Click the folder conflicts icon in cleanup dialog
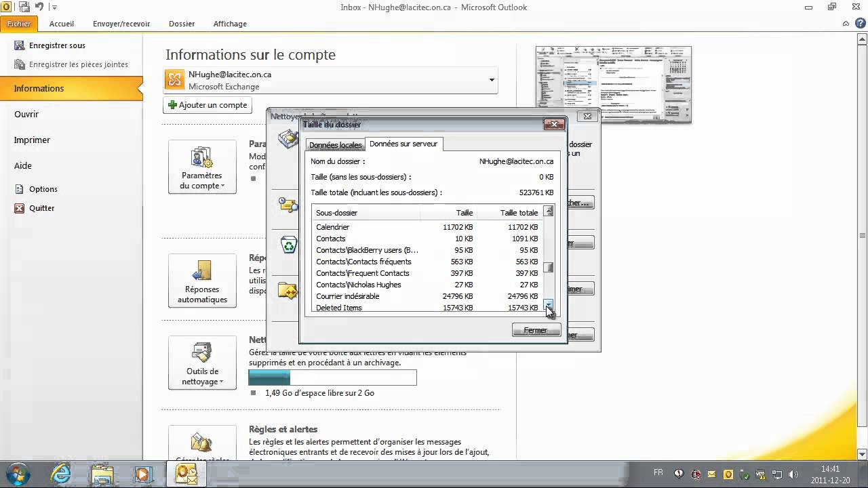Viewport: 868px width, 488px height. (x=288, y=291)
